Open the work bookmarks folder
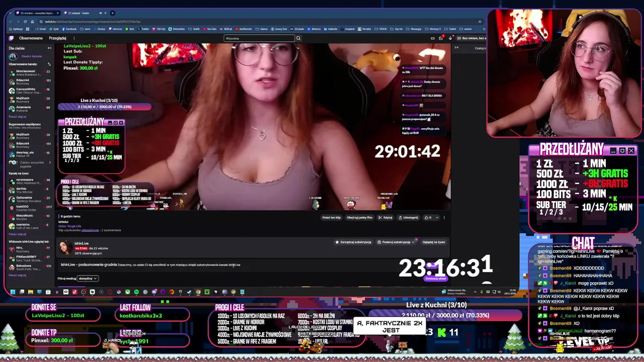Image resolution: width=644 pixels, height=362 pixels. pyautogui.click(x=85, y=29)
